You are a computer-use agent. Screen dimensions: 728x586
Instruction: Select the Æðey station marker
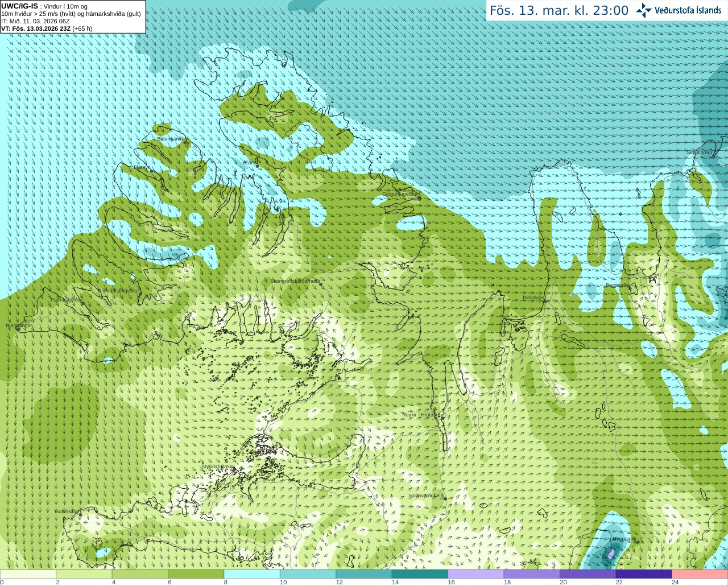tap(258, 166)
